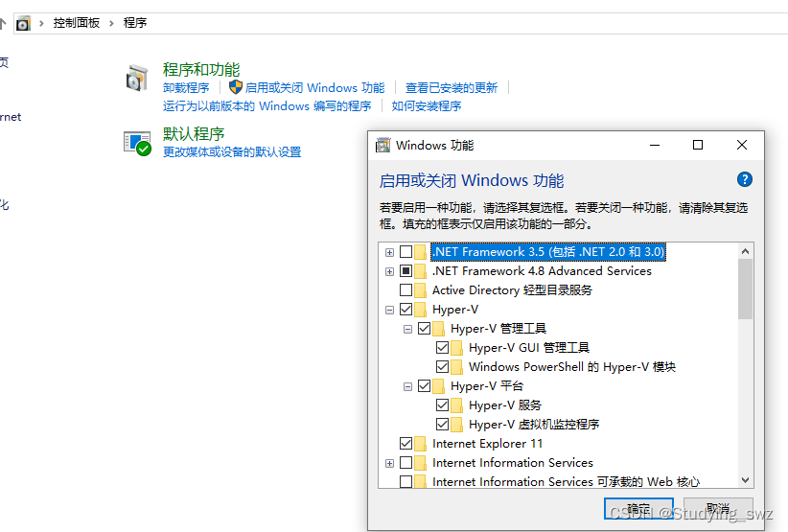Expand the .NET Framework 3.5 node
Viewport: 788px width, 532px height.
(389, 252)
